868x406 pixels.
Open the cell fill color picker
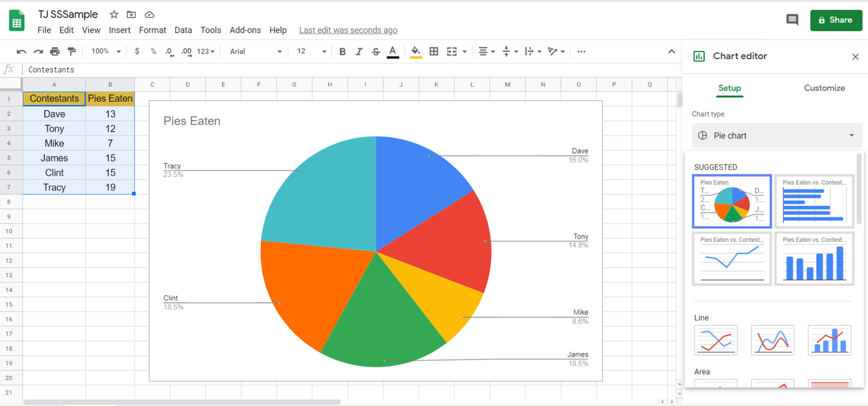[415, 51]
